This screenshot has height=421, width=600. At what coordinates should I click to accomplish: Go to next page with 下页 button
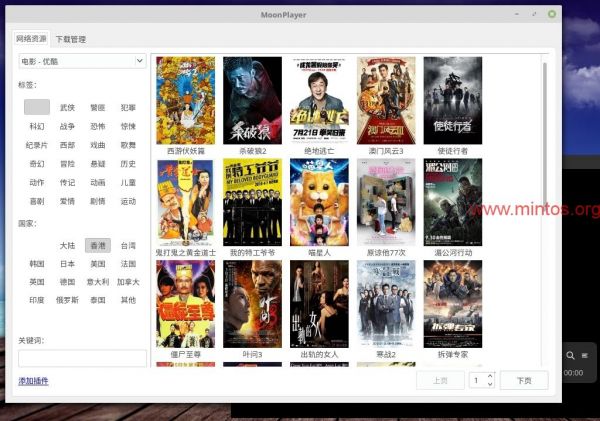524,381
